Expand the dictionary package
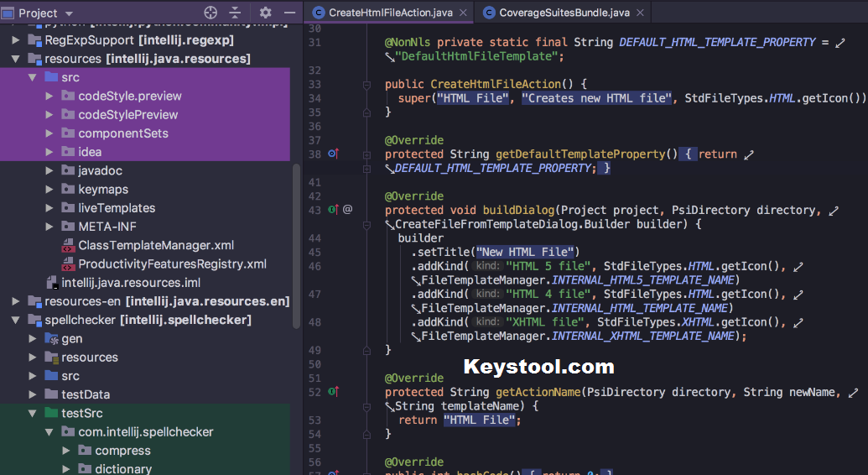The width and height of the screenshot is (868, 475). pyautogui.click(x=66, y=469)
